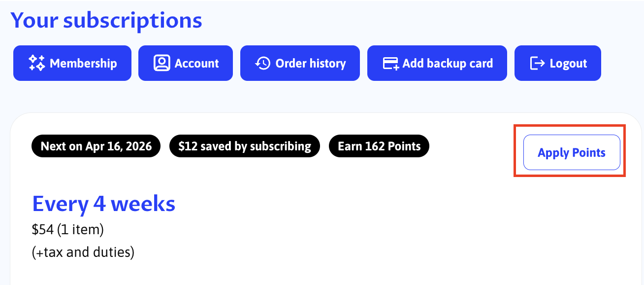View the Order history text label
644x285 pixels.
coord(311,63)
